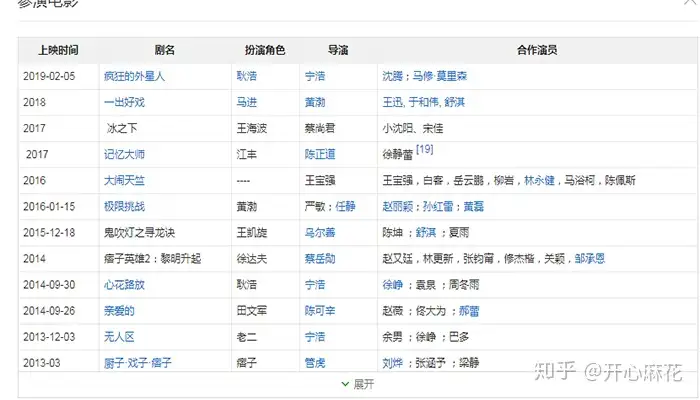
Task: Open the 疯狂的外星人 movie link
Action: point(134,76)
